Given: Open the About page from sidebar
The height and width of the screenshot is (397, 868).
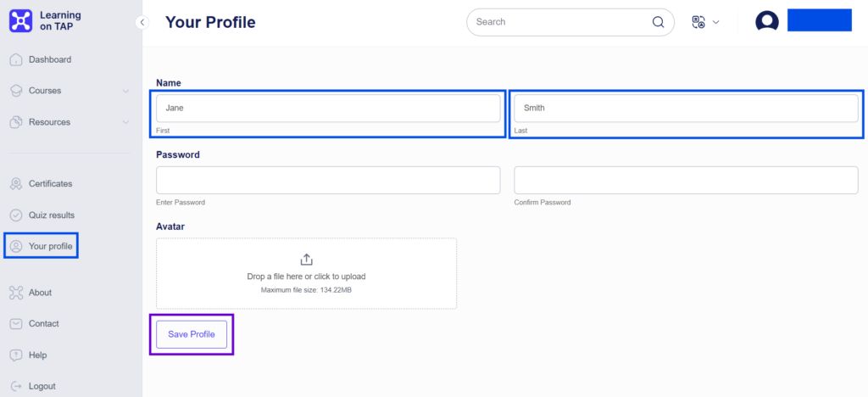Looking at the screenshot, I should pyautogui.click(x=40, y=293).
